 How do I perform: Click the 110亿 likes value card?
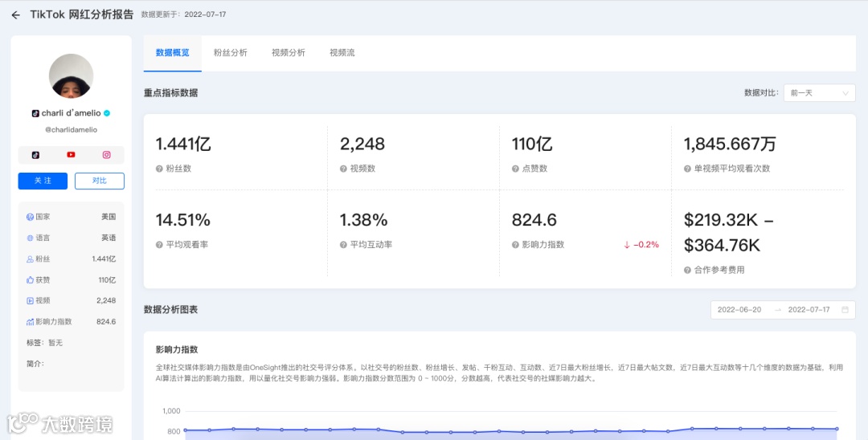(532, 144)
